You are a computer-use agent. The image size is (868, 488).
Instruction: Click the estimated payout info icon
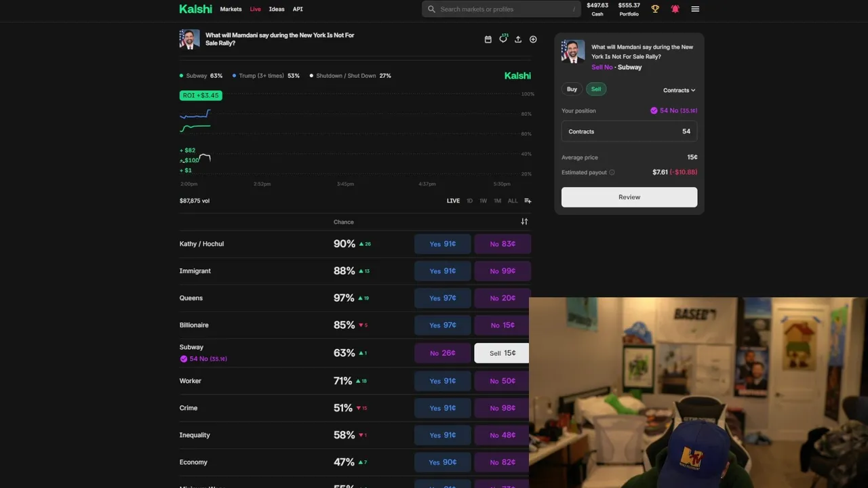[612, 172]
